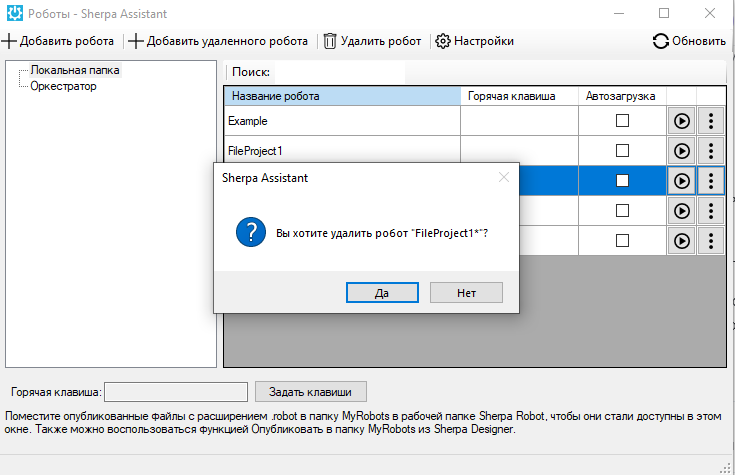Enable autoload checkbox for Example

(x=622, y=121)
